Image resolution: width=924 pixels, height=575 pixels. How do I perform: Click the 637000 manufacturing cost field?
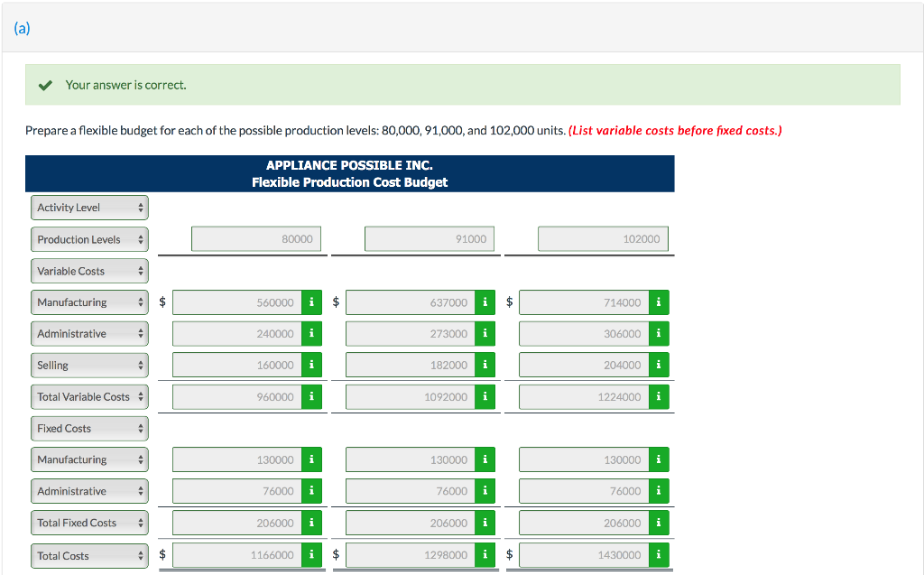click(x=411, y=302)
